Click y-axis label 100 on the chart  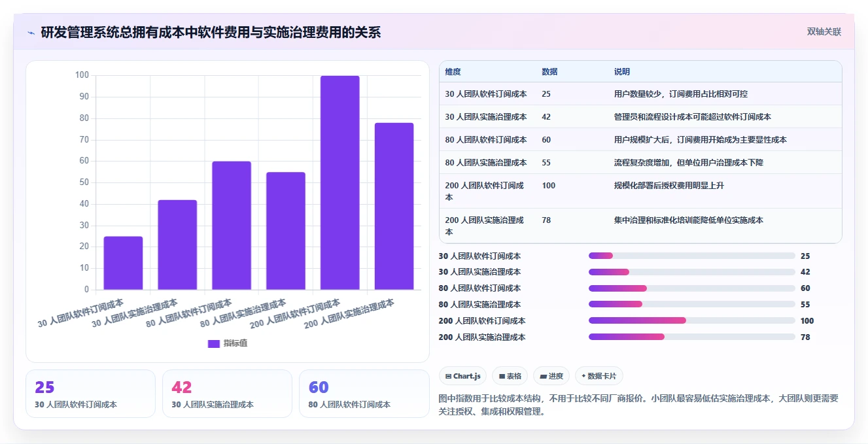point(82,75)
